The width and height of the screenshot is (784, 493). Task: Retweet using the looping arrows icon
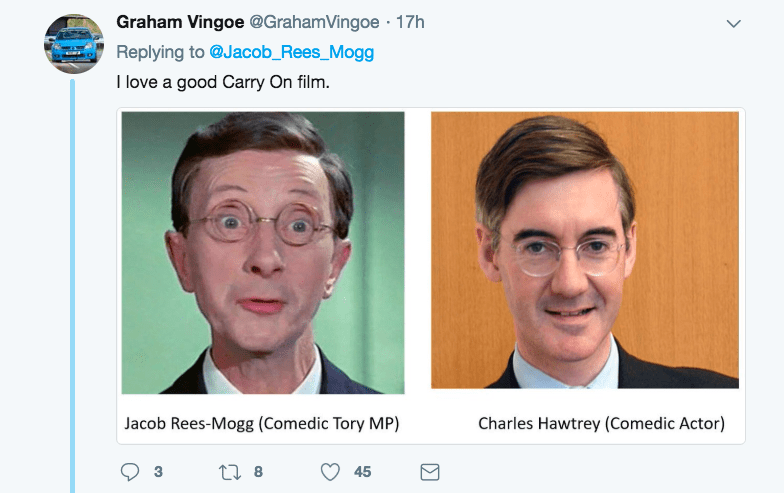pos(230,472)
